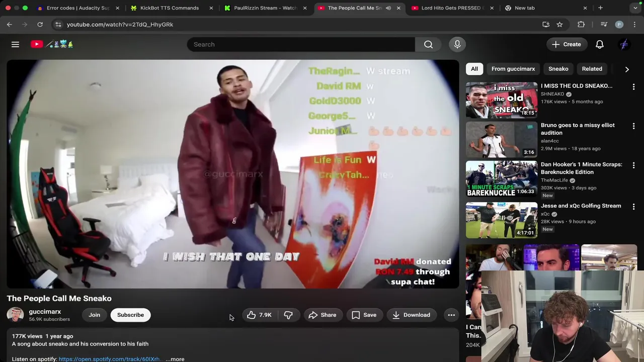Open Dan Hooker Bareknuckle thumbnail
644x362 pixels.
(502, 178)
